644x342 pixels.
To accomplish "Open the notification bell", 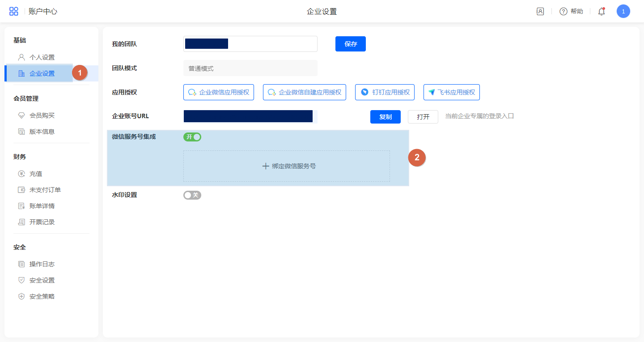I will pyautogui.click(x=602, y=12).
